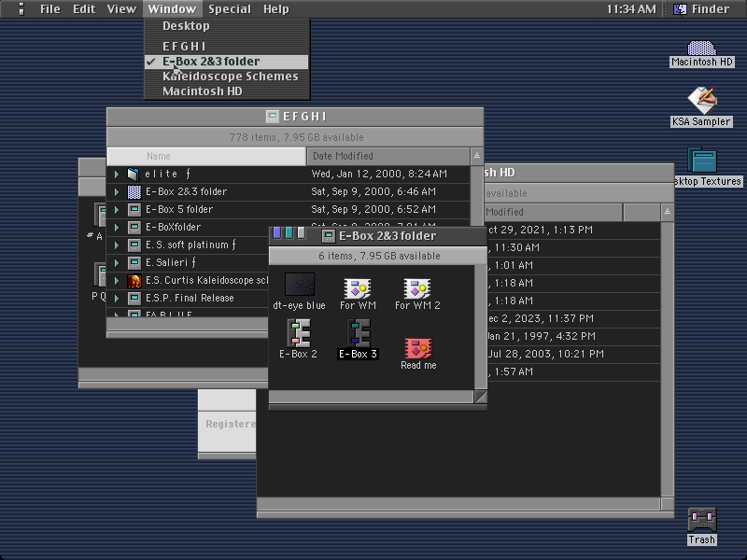Viewport: 747px width, 560px height.
Task: Open the Apple menu icon
Action: 21,8
